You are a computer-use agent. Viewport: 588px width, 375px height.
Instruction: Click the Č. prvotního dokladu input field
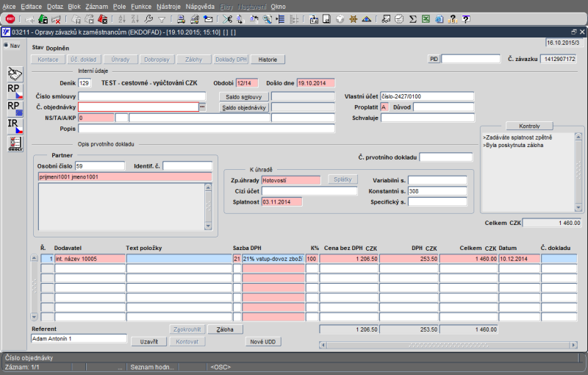(x=446, y=157)
